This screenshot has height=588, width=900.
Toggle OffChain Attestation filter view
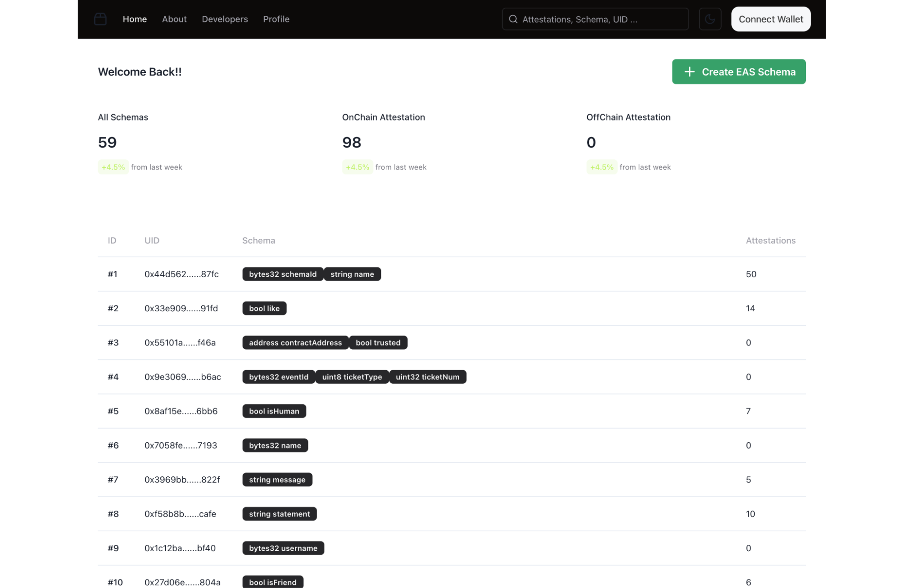[x=628, y=116]
